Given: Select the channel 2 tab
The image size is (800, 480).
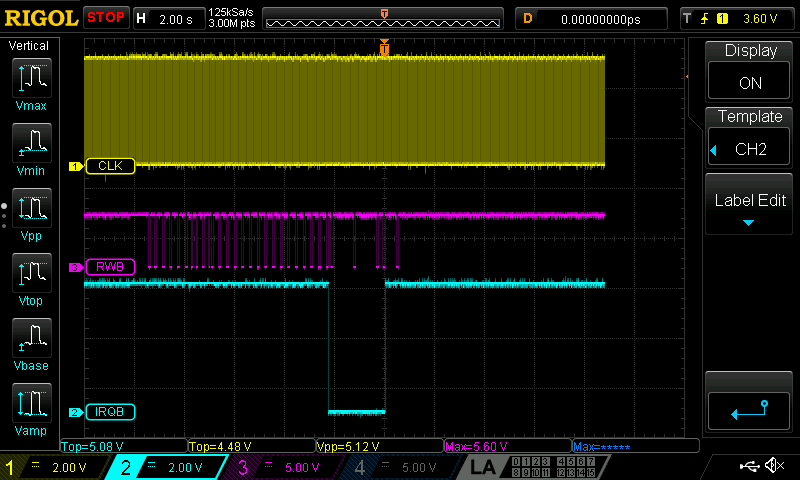Looking at the screenshot, I should coord(170,467).
